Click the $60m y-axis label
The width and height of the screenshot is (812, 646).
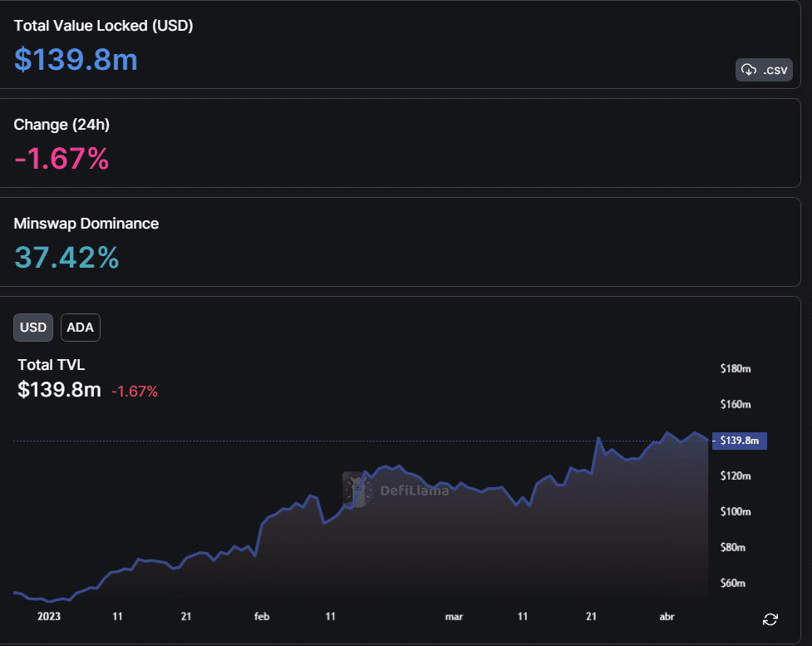(x=733, y=583)
